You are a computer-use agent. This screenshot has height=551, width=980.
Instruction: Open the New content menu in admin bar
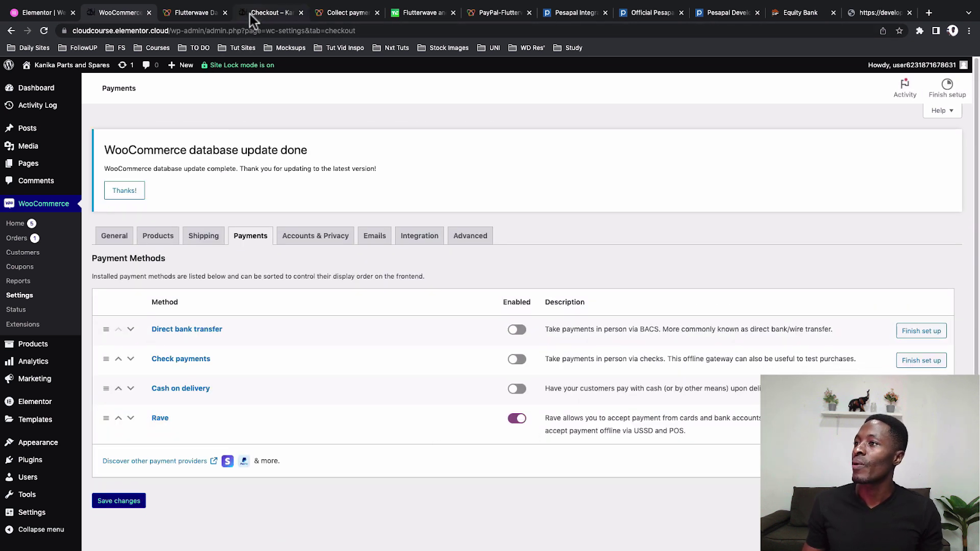181,65
